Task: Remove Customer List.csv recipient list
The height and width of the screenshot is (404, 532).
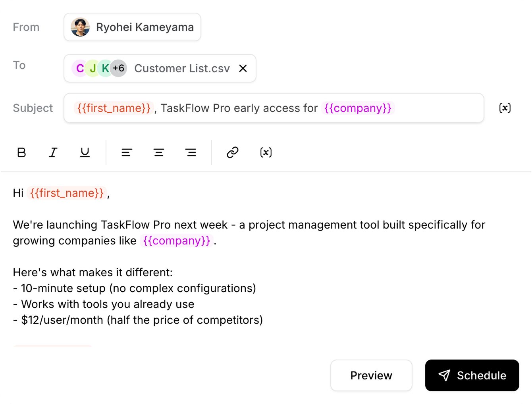Action: coord(243,68)
